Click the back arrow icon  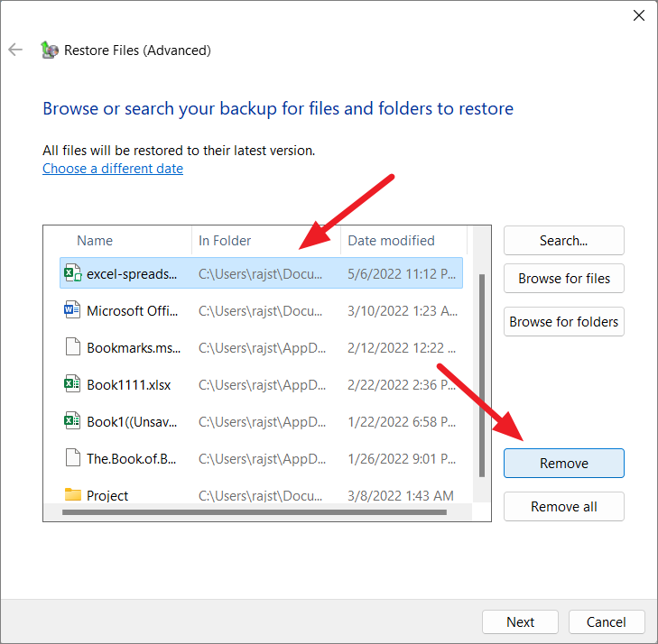click(15, 50)
